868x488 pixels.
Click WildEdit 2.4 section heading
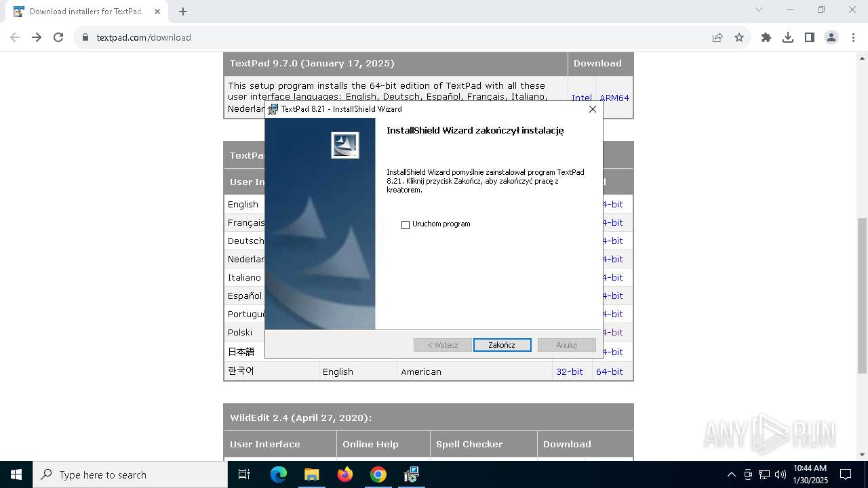pyautogui.click(x=300, y=418)
